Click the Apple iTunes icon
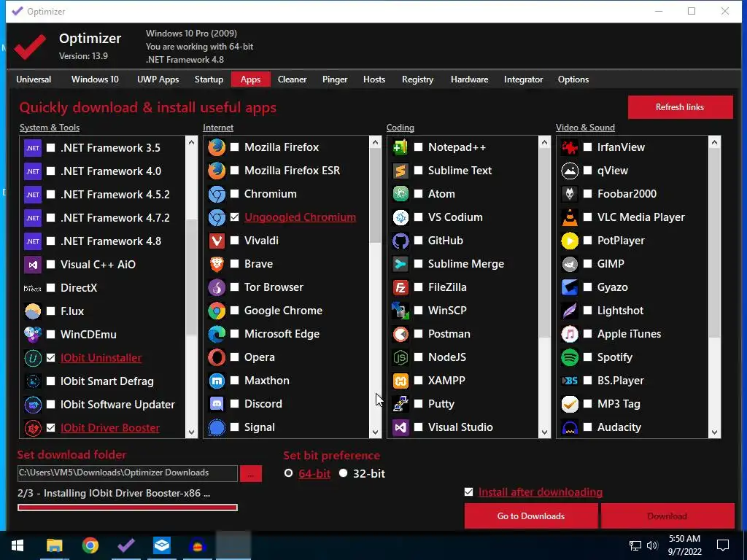The height and width of the screenshot is (560, 747). click(569, 334)
